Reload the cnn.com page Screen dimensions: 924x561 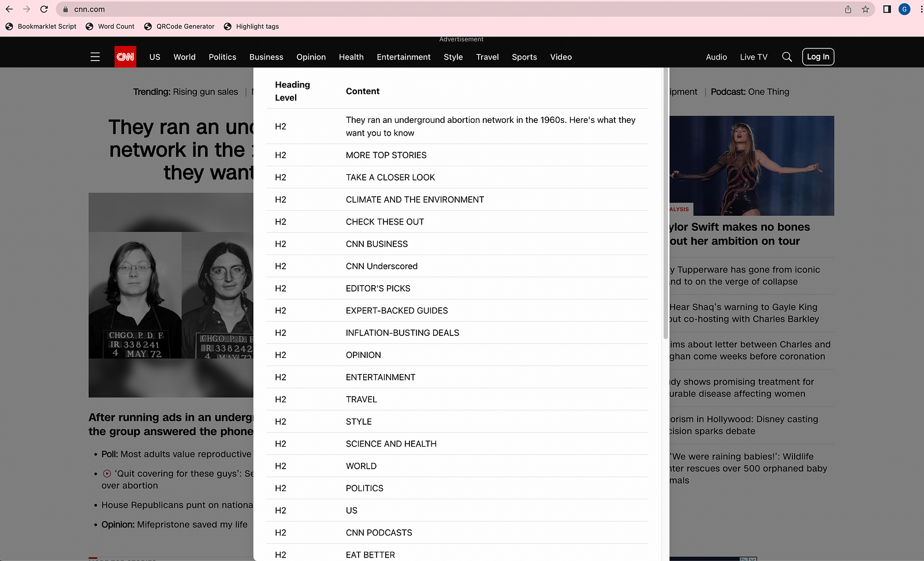coord(44,9)
